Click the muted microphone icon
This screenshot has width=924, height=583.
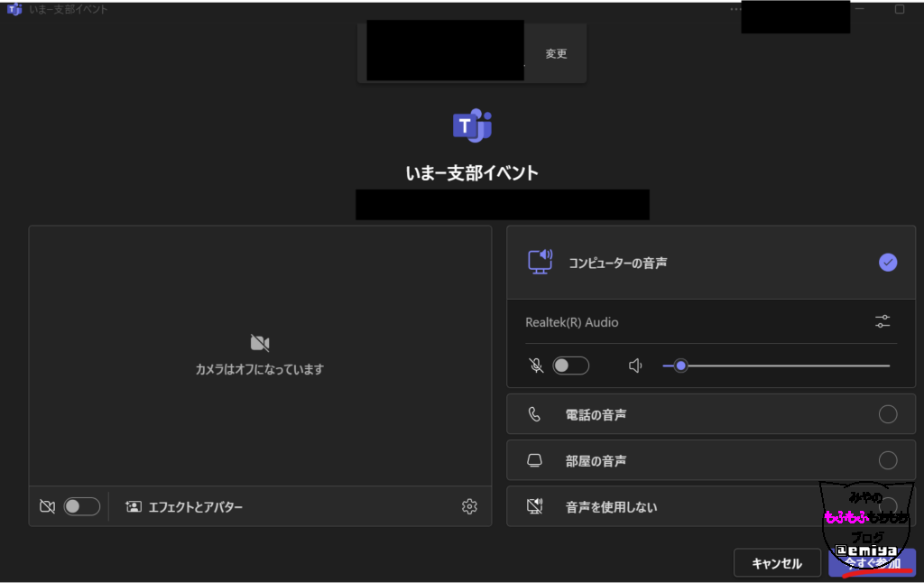(536, 366)
